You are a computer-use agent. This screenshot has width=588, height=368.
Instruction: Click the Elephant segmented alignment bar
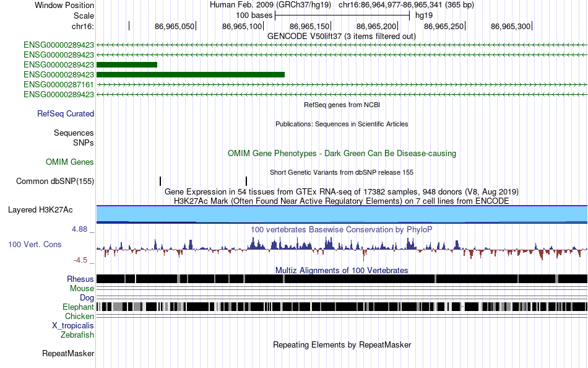tap(342, 307)
